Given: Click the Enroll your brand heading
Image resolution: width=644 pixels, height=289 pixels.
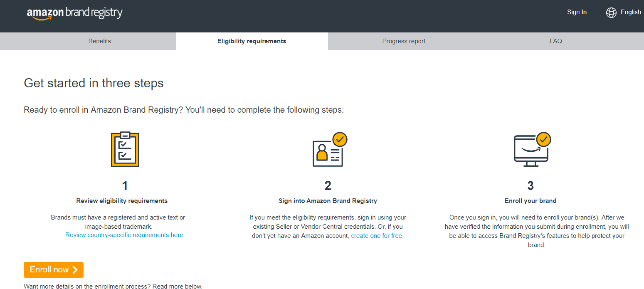Looking at the screenshot, I should pyautogui.click(x=530, y=201).
